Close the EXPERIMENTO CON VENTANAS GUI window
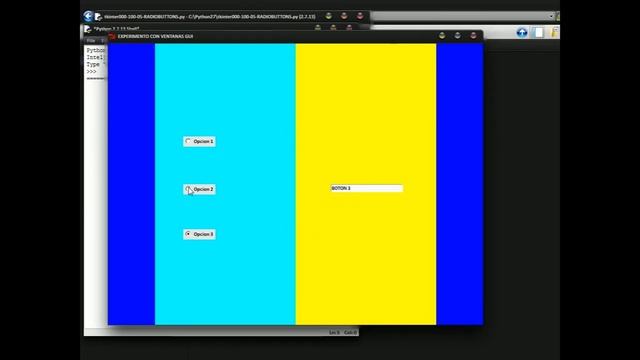Screen dimensions: 640x360 (473, 36)
